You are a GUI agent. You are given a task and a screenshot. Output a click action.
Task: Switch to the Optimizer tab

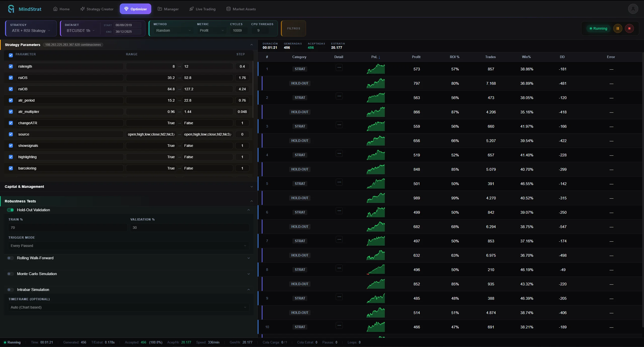click(x=135, y=9)
